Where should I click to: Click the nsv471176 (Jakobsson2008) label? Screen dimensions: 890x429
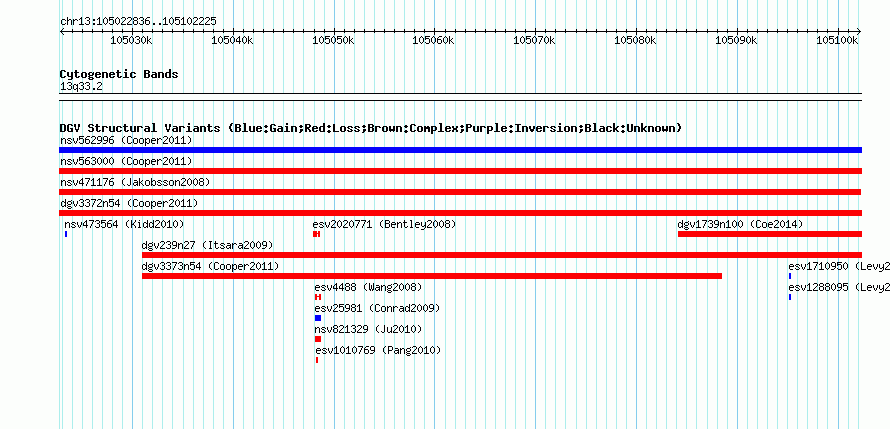pos(135,182)
